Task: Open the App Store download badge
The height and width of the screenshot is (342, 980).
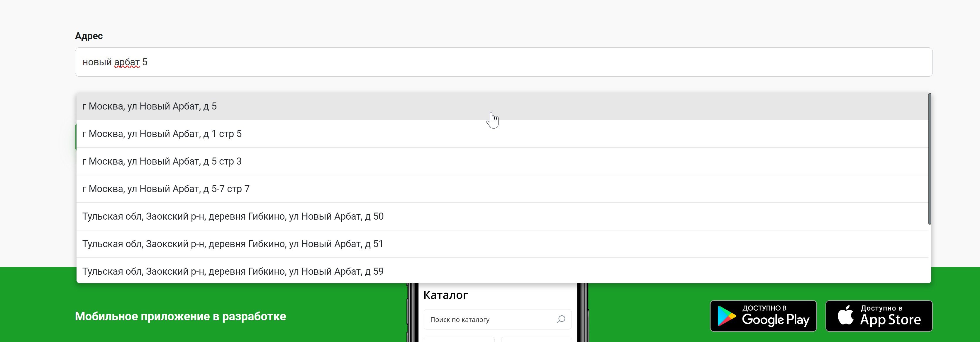Action: tap(879, 316)
